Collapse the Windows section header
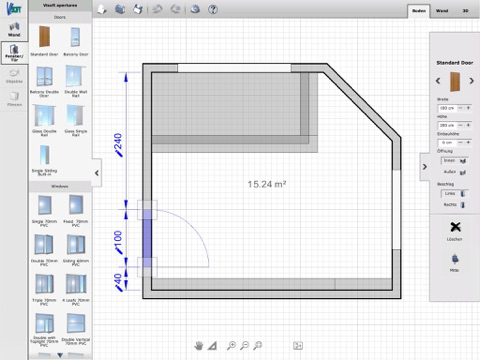This screenshot has width=480, height=360. tap(60, 186)
